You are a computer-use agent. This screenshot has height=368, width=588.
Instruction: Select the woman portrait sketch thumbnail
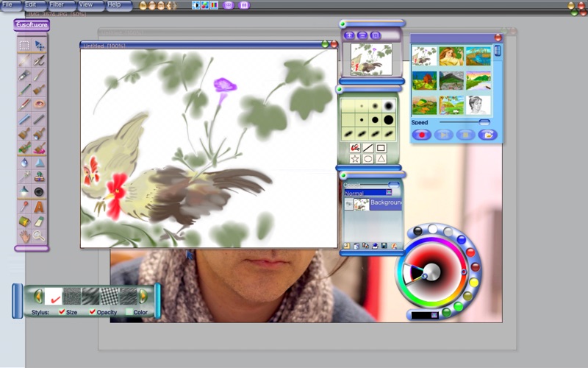coord(479,105)
